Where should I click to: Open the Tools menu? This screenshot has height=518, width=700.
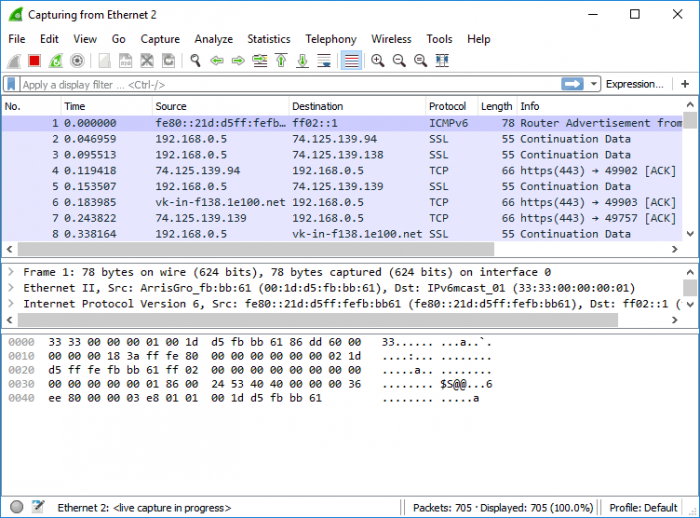point(439,39)
